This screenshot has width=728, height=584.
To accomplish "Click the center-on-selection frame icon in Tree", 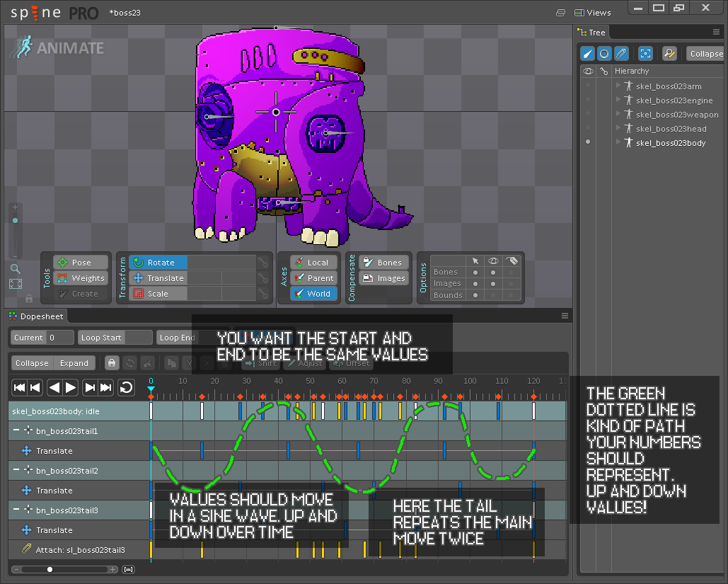I will (645, 54).
